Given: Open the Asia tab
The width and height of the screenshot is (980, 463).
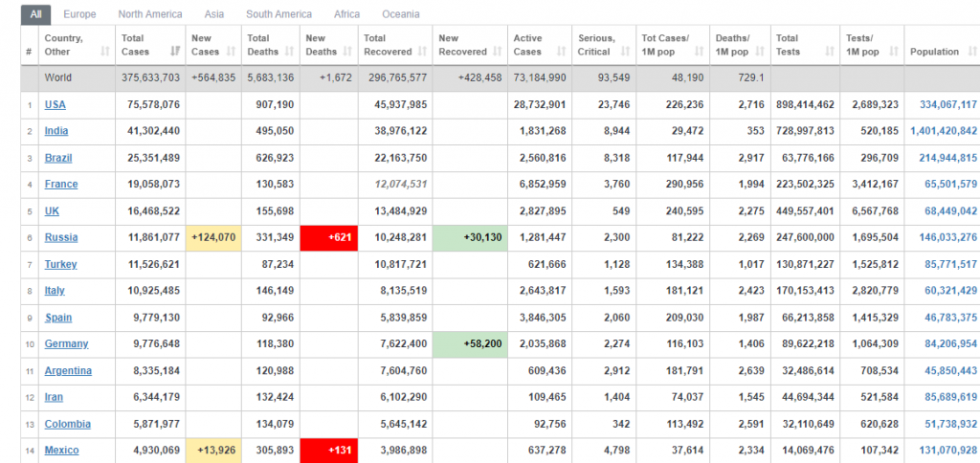Looking at the screenshot, I should coord(214,13).
